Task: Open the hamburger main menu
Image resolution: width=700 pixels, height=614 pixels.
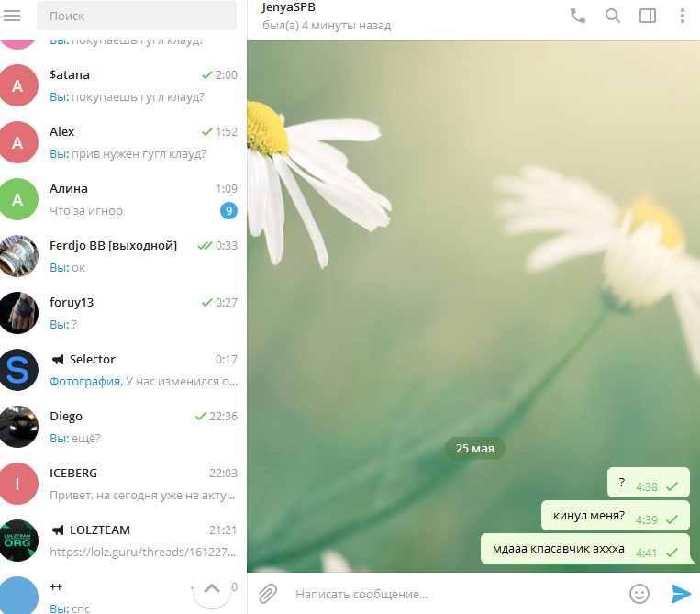Action: pyautogui.click(x=12, y=16)
